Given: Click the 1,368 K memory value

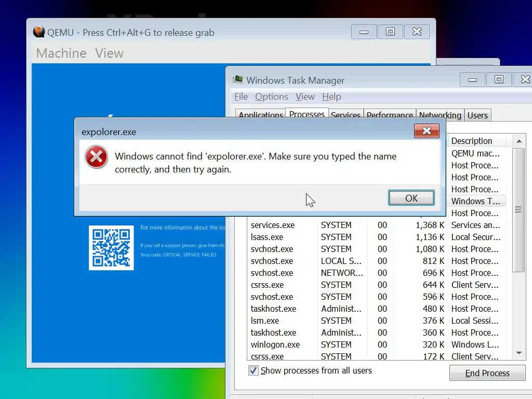Looking at the screenshot, I should click(430, 225).
